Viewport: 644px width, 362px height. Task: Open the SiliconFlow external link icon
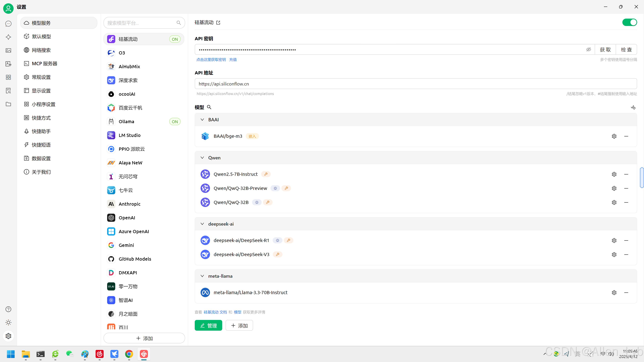coord(218,23)
